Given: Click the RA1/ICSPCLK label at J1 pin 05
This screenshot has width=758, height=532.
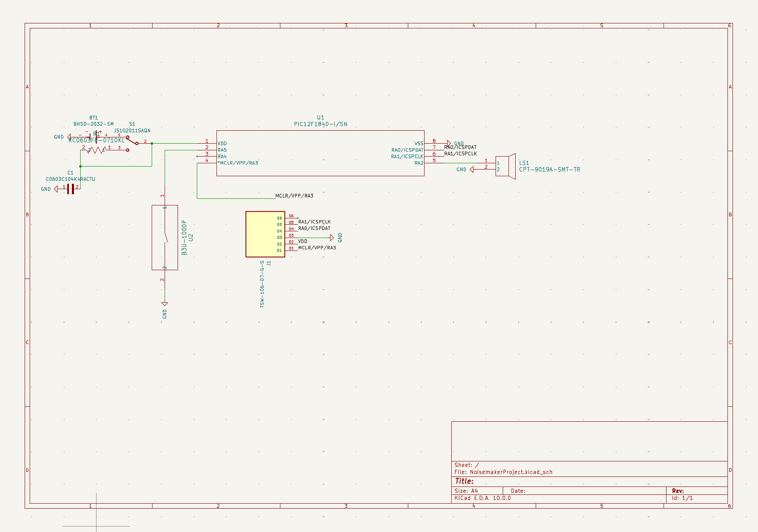Looking at the screenshot, I should [314, 222].
